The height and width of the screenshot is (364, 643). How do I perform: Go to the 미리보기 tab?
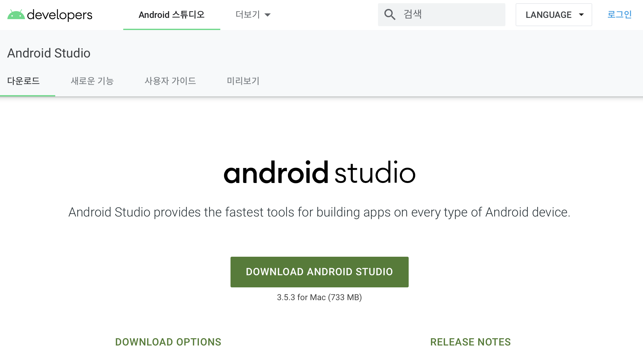[x=243, y=81]
